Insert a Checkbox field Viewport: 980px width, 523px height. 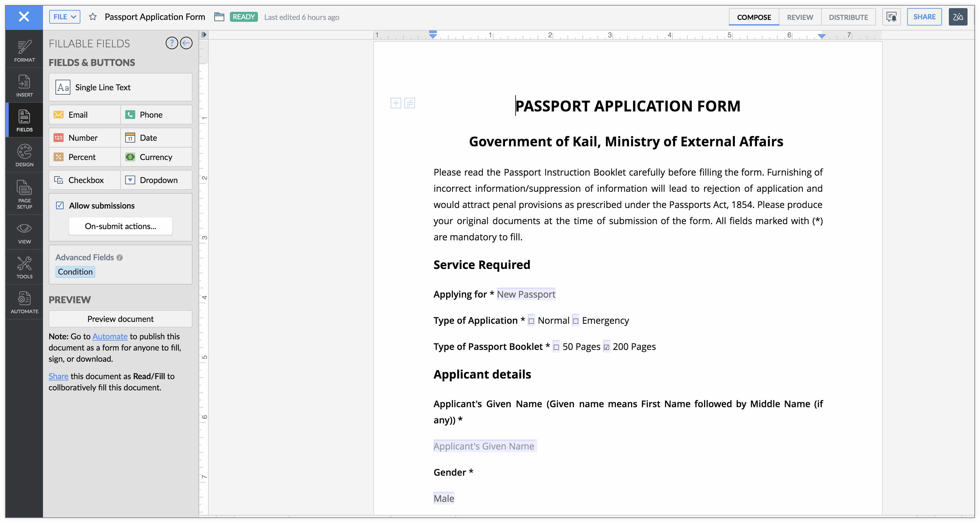(x=84, y=180)
